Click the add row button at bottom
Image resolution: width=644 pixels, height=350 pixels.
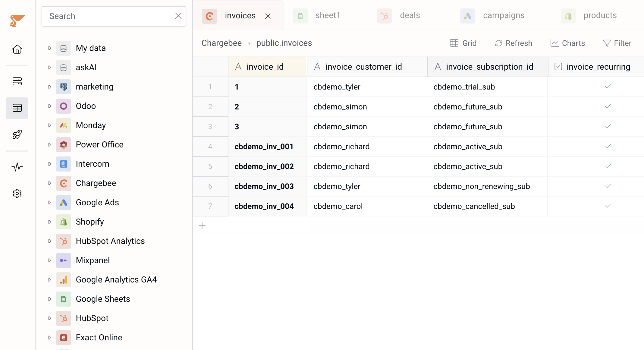[202, 225]
